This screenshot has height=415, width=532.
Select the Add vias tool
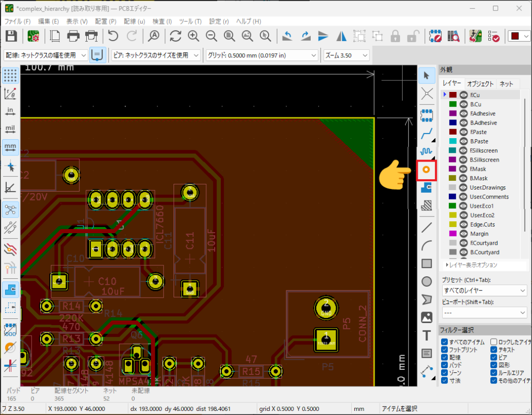(426, 170)
